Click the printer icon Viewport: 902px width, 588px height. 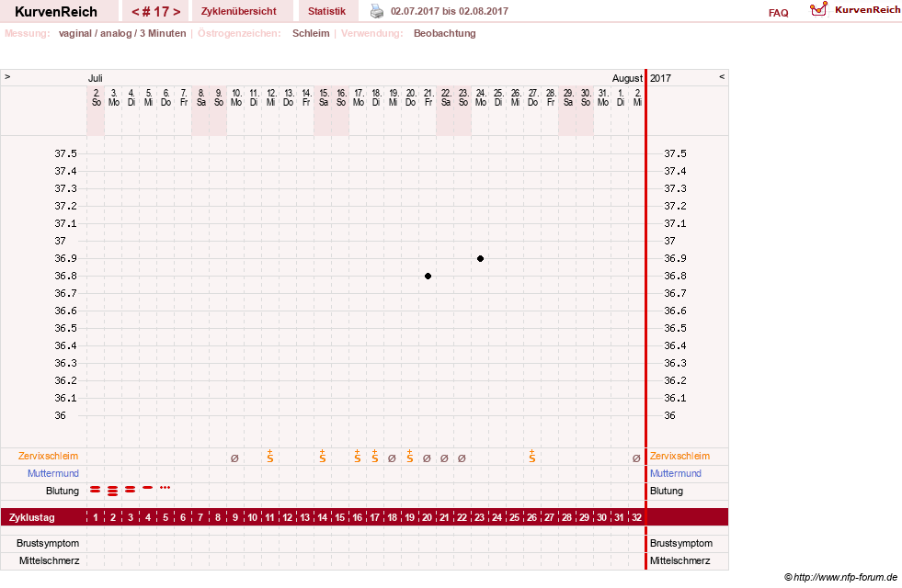point(377,11)
